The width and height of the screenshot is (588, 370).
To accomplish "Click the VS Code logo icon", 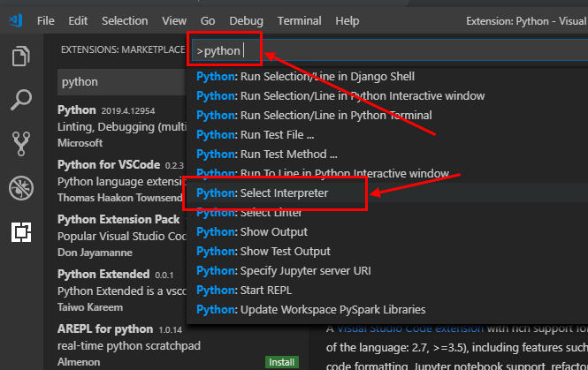I will point(16,20).
